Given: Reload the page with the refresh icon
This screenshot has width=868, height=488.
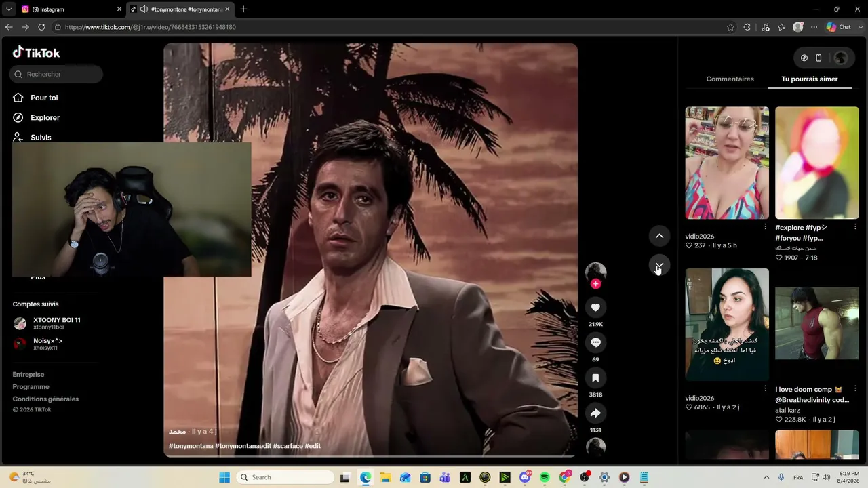Looking at the screenshot, I should [x=41, y=27].
